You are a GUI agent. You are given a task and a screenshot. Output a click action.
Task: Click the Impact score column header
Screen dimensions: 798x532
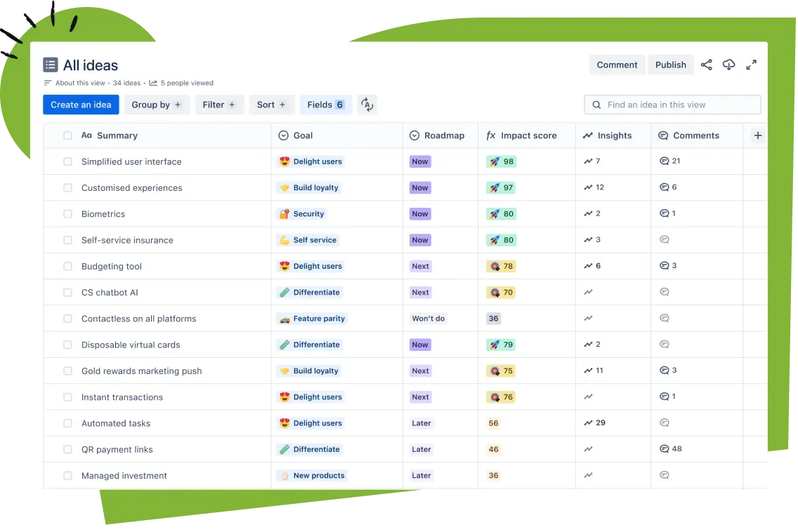pos(528,135)
